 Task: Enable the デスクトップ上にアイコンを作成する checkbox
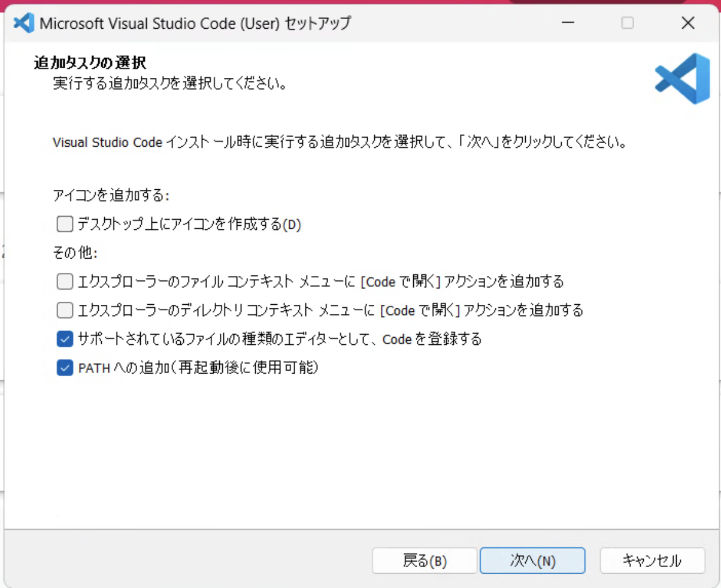[x=65, y=225]
